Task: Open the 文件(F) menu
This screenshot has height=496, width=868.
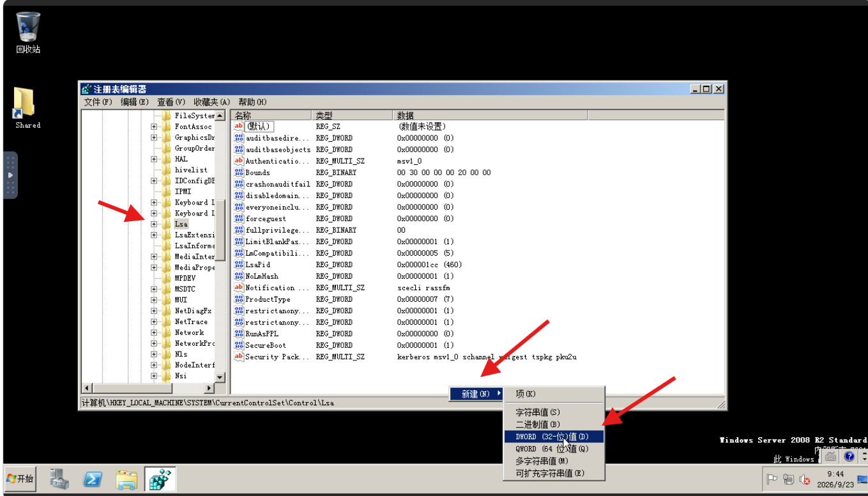Action: [x=98, y=102]
